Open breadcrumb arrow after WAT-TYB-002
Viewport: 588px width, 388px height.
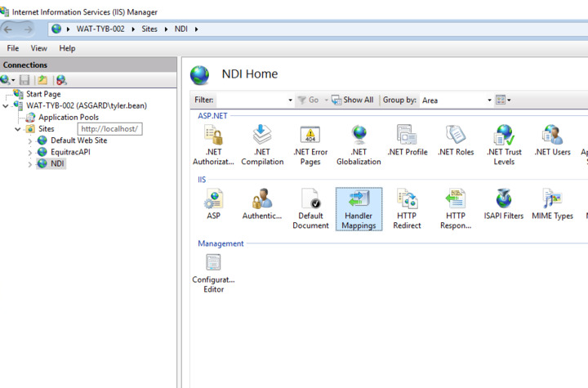click(133, 29)
